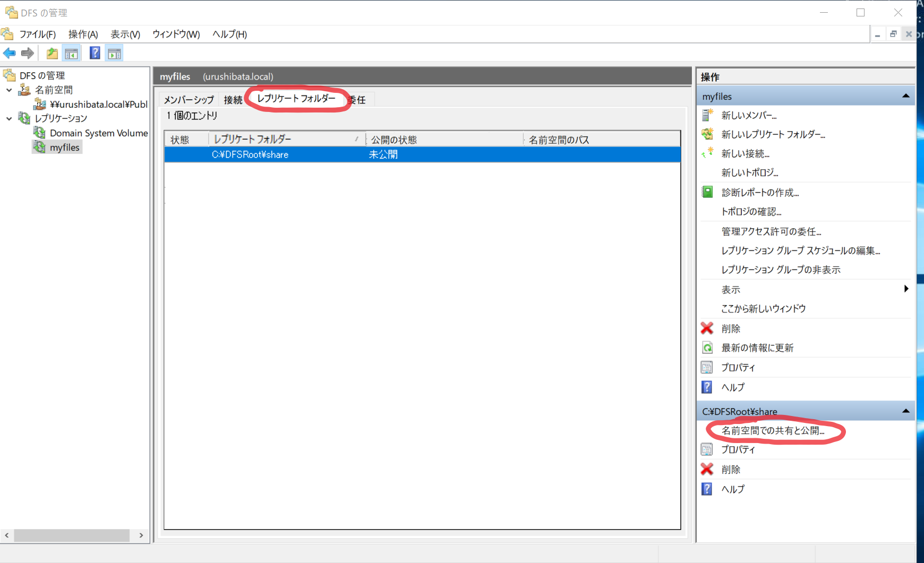Open the 表示(V) menu
This screenshot has height=563, width=924.
(x=125, y=34)
